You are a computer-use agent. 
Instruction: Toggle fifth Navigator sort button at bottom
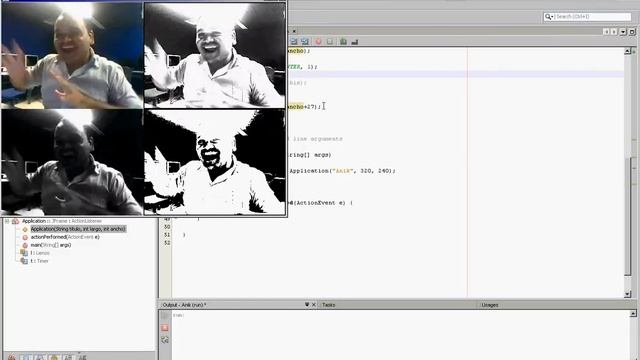click(x=68, y=358)
